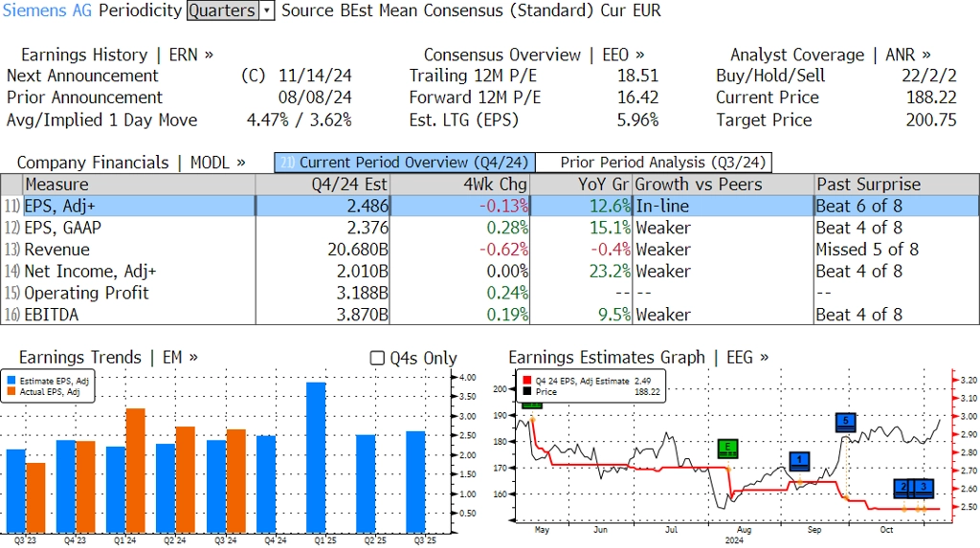The height and width of the screenshot is (548, 980).
Task: Click the Siemens AG security name
Action: pyautogui.click(x=47, y=11)
